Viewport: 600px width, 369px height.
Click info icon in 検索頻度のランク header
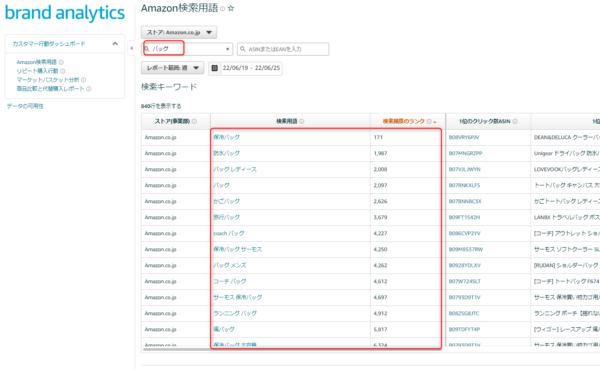click(429, 121)
